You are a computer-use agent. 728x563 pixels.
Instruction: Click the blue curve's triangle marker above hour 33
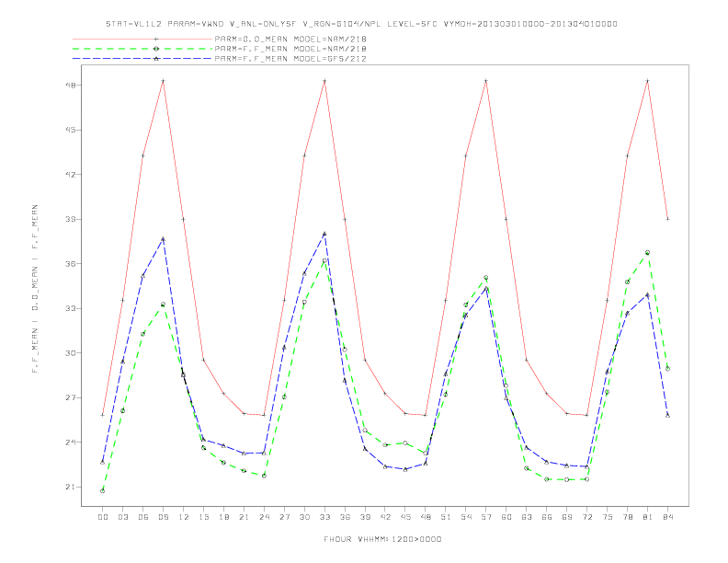[x=324, y=234]
